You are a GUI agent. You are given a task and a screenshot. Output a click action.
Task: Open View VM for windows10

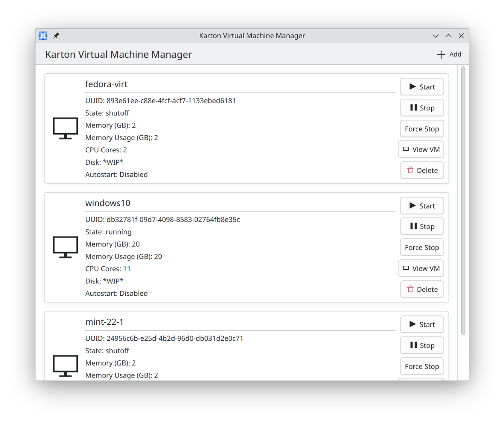(x=421, y=268)
